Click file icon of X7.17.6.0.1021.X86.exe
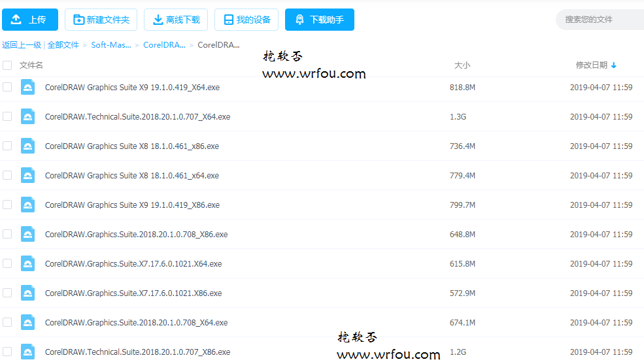This screenshot has height=364, width=644. [x=27, y=293]
